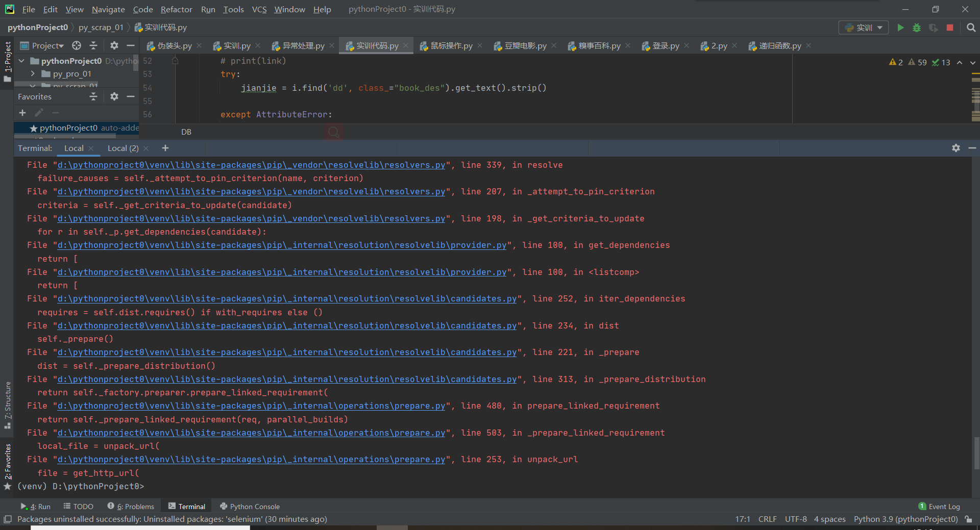Open Terminal panel settings gear
Viewport: 980px width, 530px height.
956,148
